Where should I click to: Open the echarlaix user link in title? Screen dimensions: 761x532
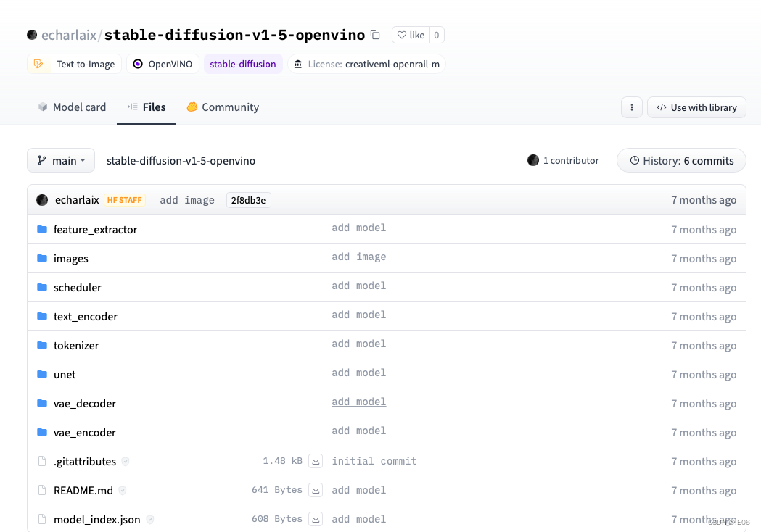click(69, 35)
